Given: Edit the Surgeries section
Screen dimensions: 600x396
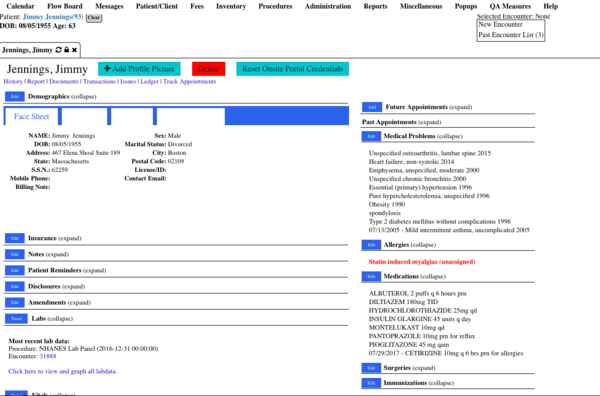Looking at the screenshot, I should (371, 368).
